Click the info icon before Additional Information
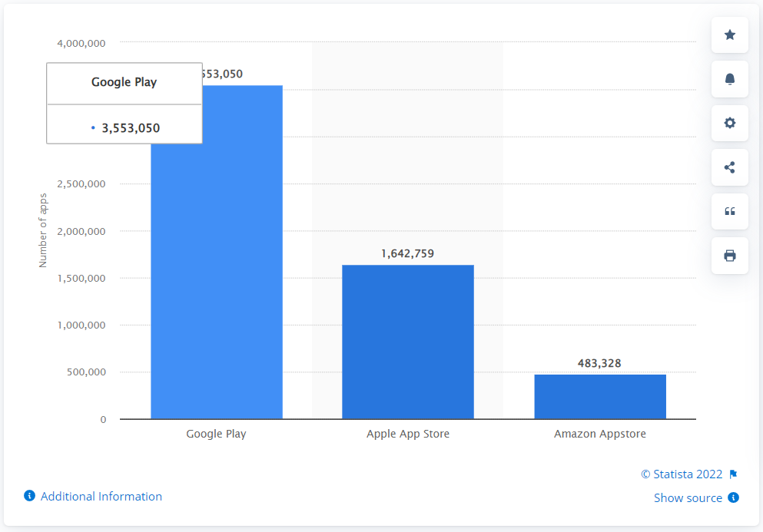This screenshot has height=532, width=763. (30, 495)
